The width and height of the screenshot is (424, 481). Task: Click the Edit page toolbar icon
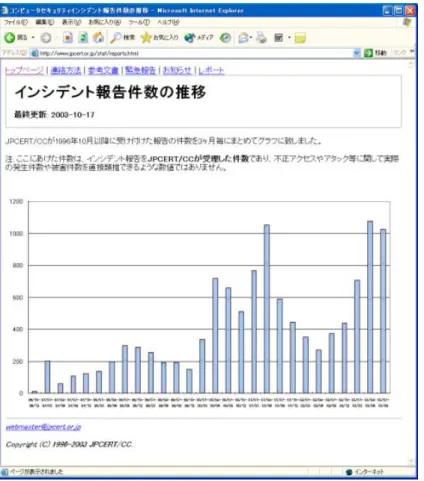click(278, 38)
